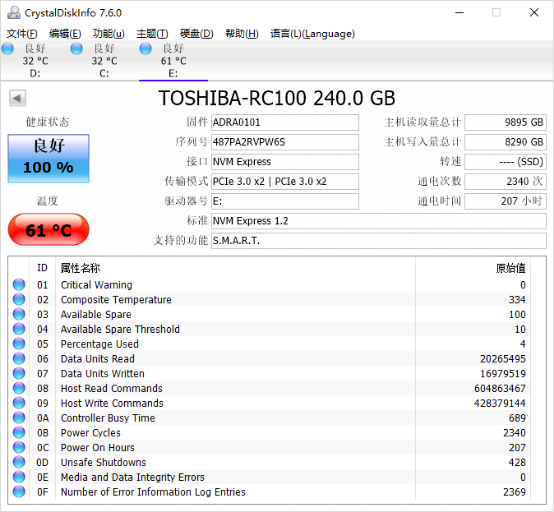The height and width of the screenshot is (512, 554).
Task: Minimize the CrystalDiskInfo window
Action: tap(459, 13)
